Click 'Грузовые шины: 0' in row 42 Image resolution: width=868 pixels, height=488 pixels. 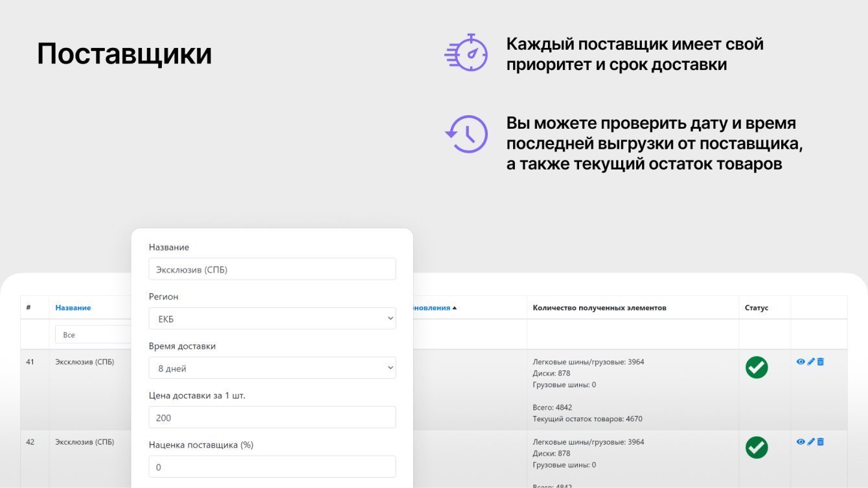coord(564,465)
